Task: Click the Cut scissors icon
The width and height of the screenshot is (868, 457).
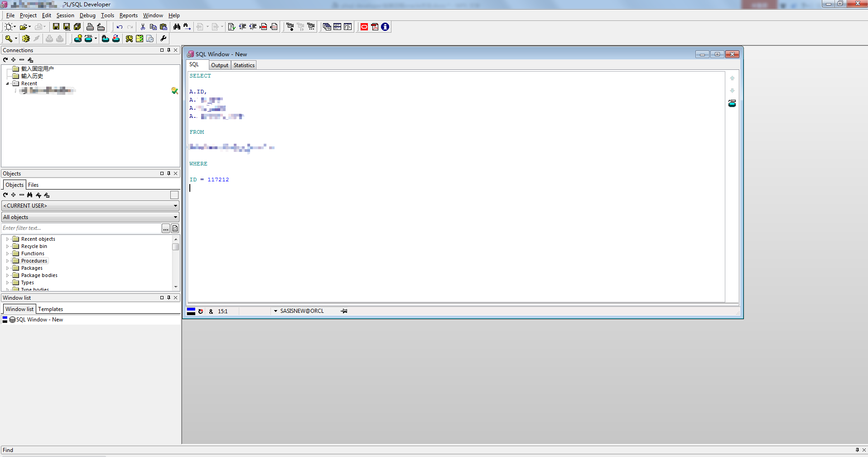Action: pyautogui.click(x=143, y=27)
